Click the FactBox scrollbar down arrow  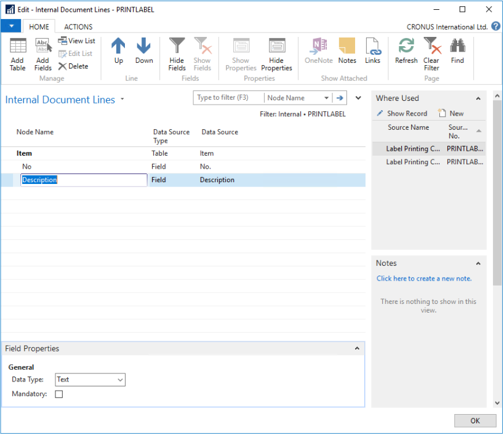(497, 403)
